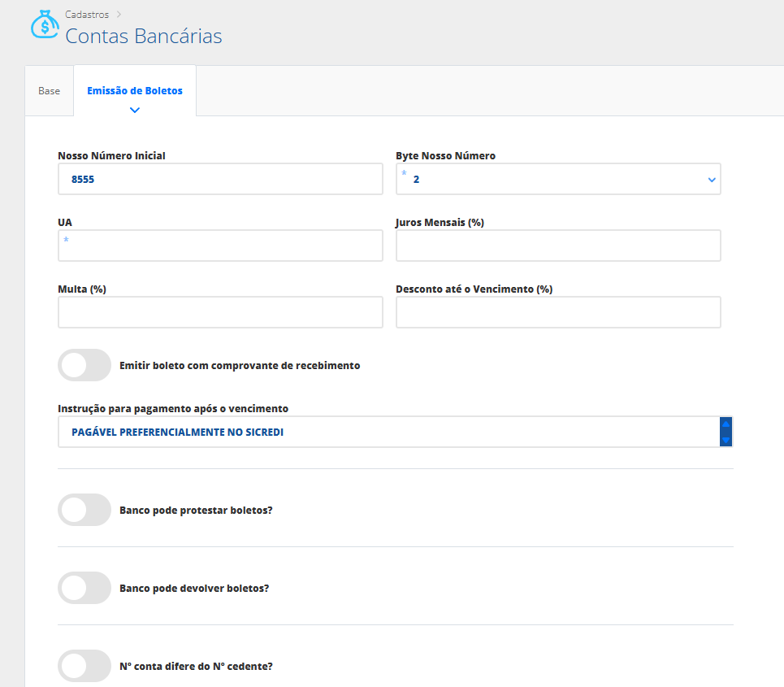
Task: Toggle Banco pode protestar boletos switch
Action: click(84, 510)
